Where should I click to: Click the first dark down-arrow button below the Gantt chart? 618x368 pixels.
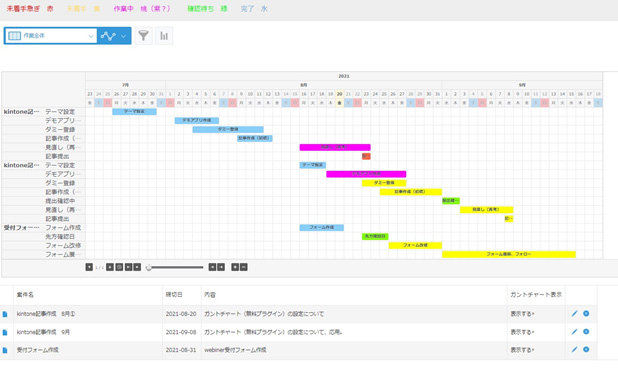coord(89,267)
